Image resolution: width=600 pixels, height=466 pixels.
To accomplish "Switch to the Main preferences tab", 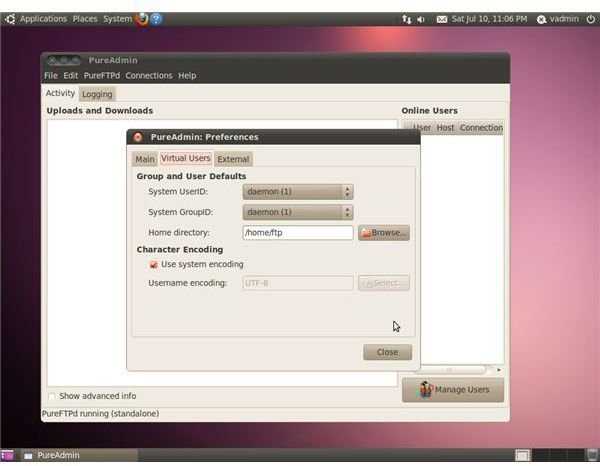I will tap(145, 159).
